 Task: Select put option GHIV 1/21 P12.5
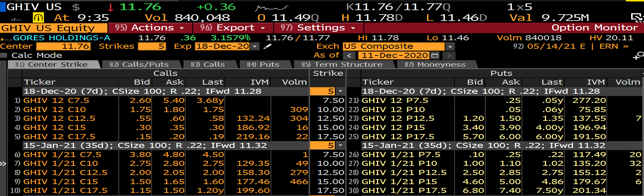tap(404, 173)
